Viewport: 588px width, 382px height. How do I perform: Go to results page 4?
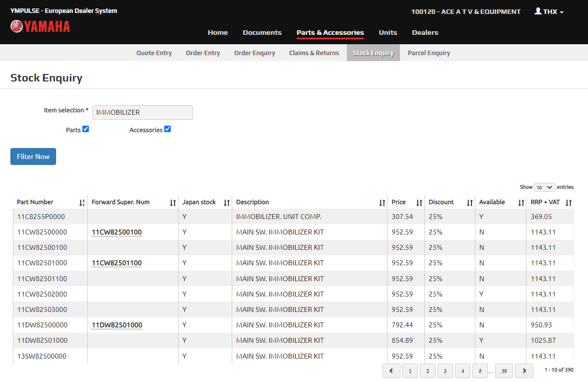coord(463,371)
